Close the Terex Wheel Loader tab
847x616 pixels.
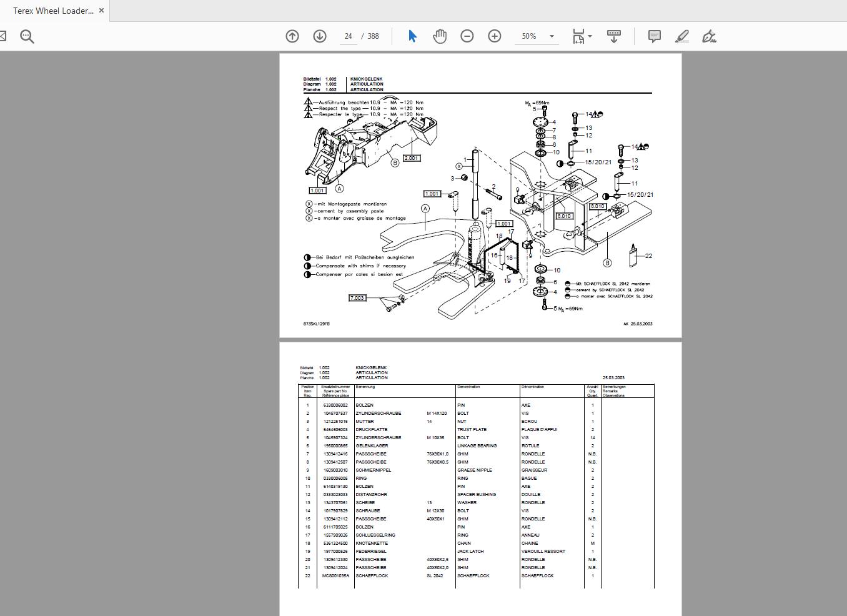coord(101,10)
